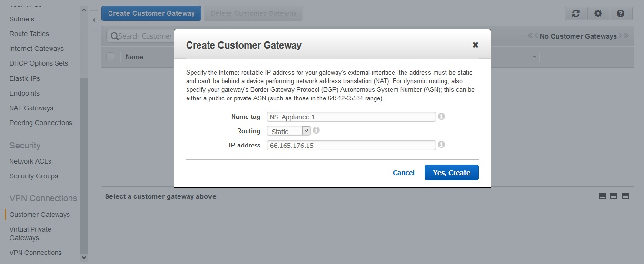
Task: Click 'Select a customer gateway above' text
Action: click(x=161, y=196)
